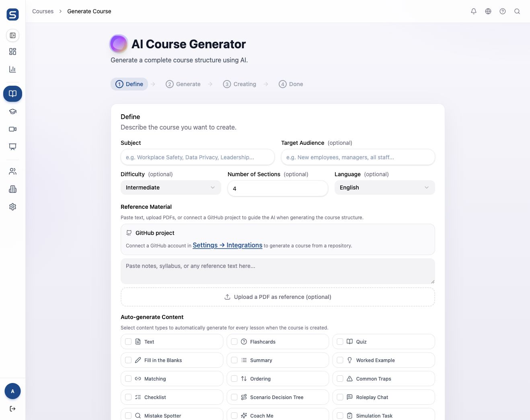Click the GitHub project icon
The image size is (530, 420).
[x=129, y=233]
